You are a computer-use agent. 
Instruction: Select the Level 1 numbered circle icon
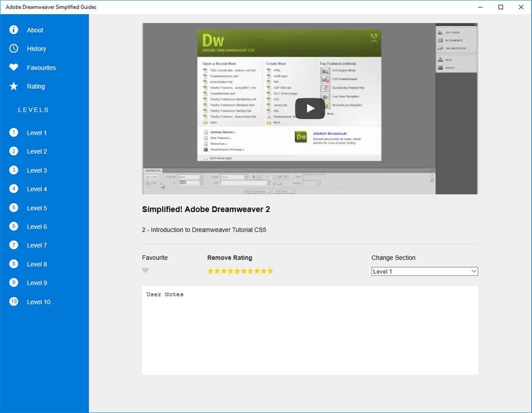click(x=14, y=133)
